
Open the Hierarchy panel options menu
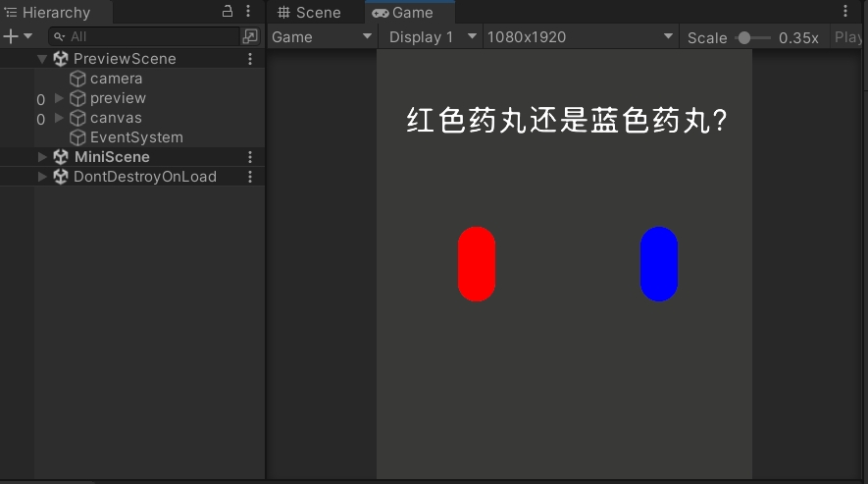click(x=248, y=11)
